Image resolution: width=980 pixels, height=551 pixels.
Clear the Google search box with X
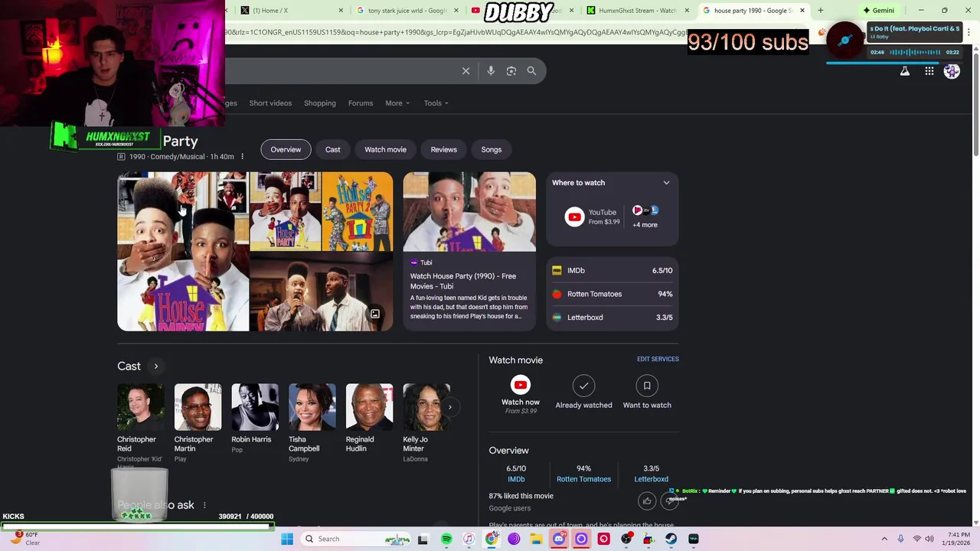click(x=465, y=71)
